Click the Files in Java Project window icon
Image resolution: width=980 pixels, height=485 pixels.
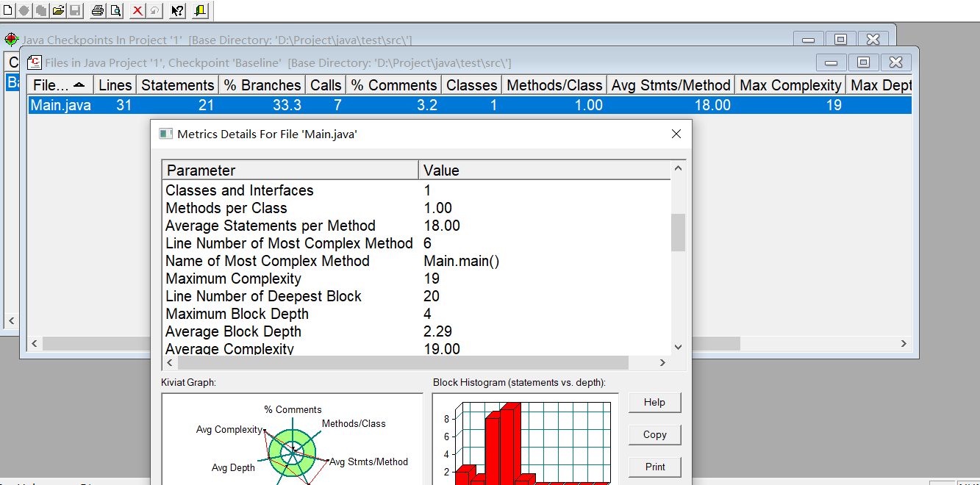[35, 62]
